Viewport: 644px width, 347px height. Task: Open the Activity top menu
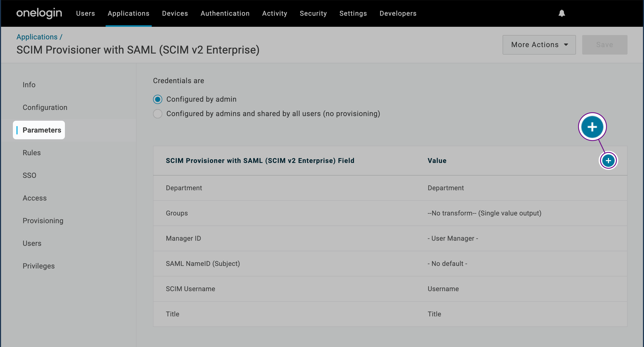tap(275, 13)
